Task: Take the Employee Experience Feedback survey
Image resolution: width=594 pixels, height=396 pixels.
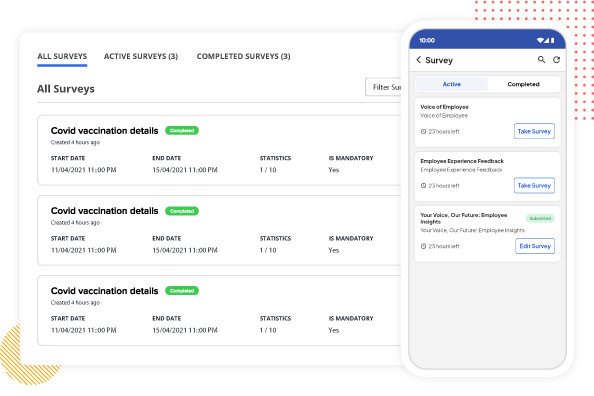Action: 534,185
